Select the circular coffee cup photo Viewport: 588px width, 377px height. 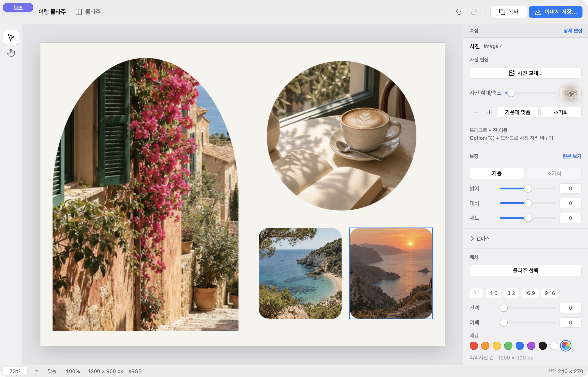[x=341, y=136]
